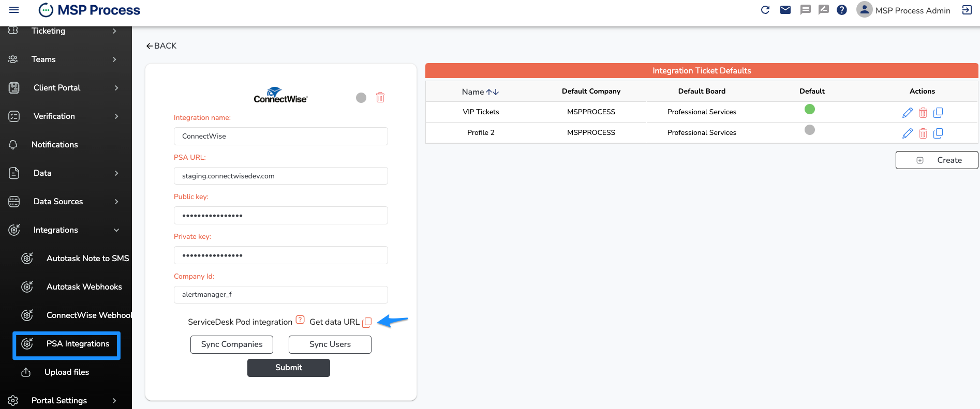980x409 pixels.
Task: Submit the integration form
Action: pyautogui.click(x=289, y=368)
